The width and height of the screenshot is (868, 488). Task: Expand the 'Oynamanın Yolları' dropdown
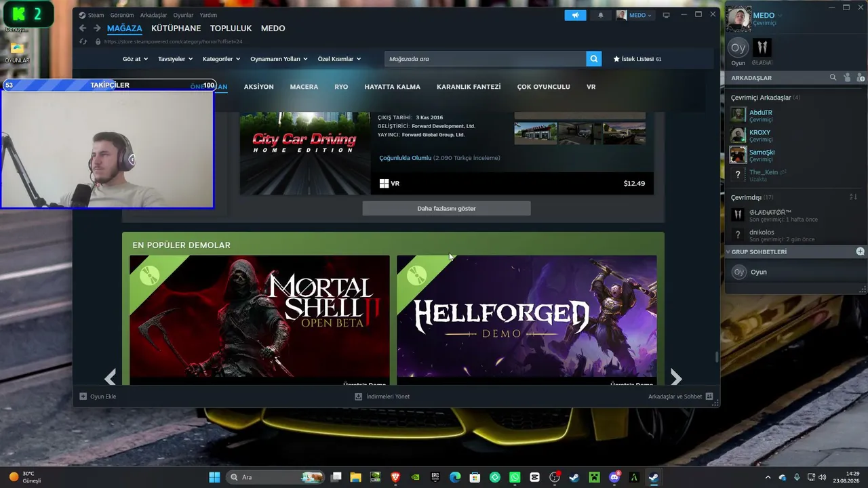click(279, 59)
